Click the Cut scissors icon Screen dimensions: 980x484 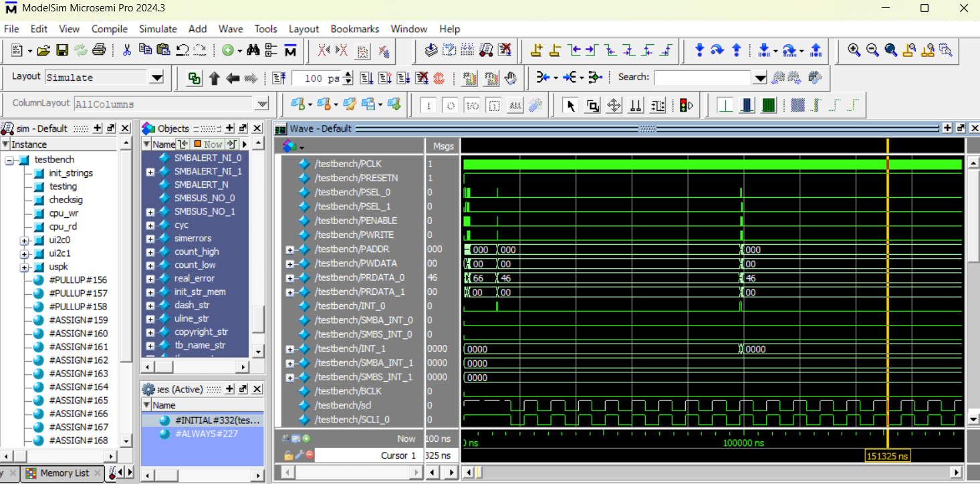click(x=127, y=50)
